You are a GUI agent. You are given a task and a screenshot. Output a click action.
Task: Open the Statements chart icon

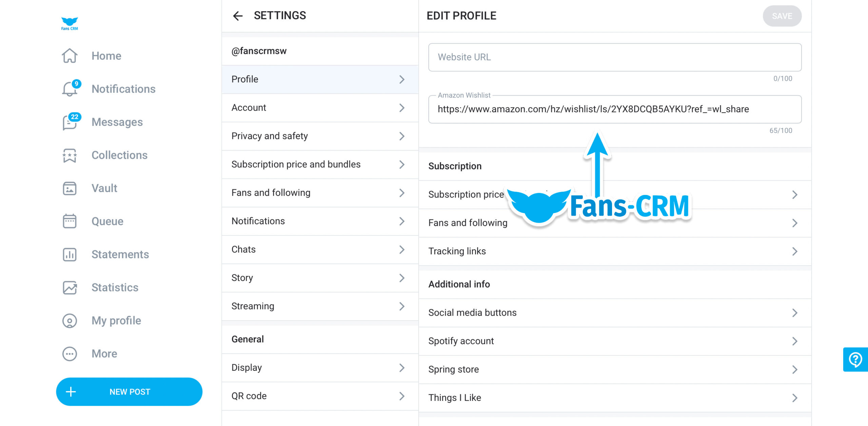[x=70, y=255]
